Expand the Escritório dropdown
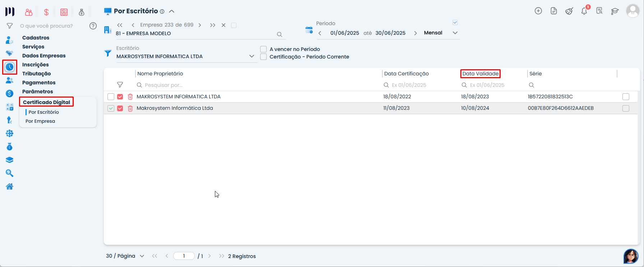 point(252,56)
